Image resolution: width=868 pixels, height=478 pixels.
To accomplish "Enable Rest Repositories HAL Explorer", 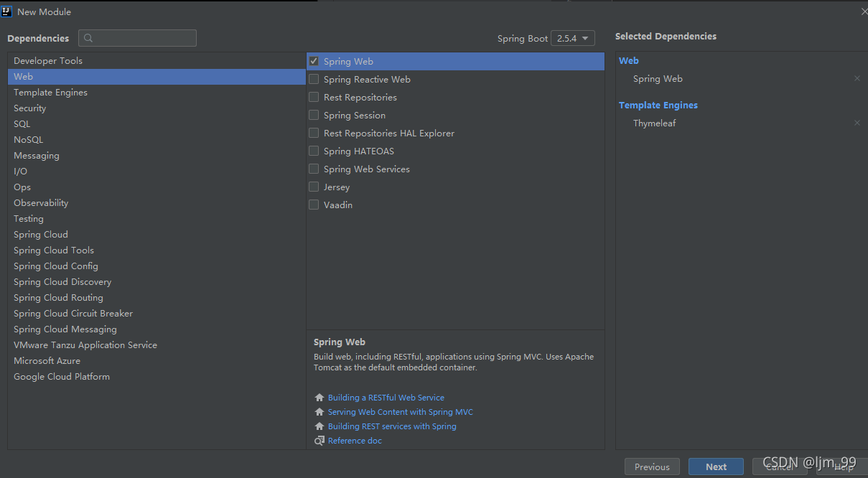I will (x=314, y=133).
